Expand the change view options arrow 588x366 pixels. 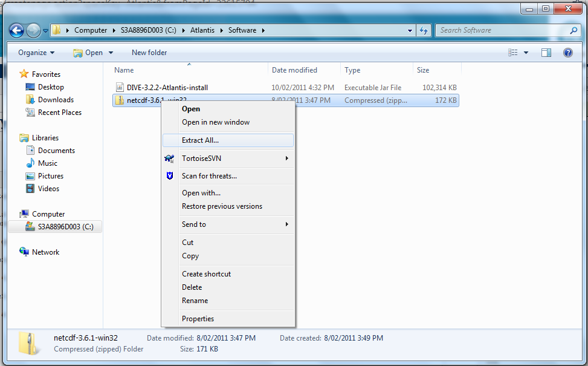click(x=526, y=53)
